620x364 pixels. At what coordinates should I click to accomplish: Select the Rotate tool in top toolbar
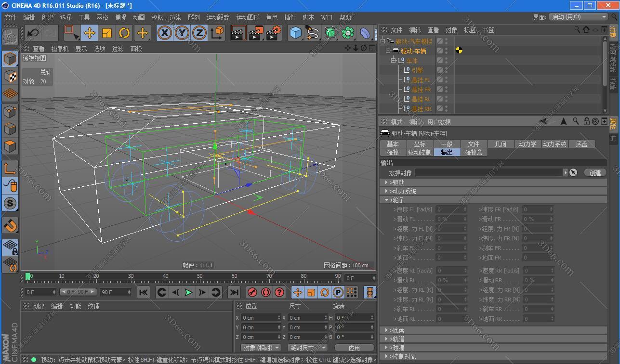point(124,33)
